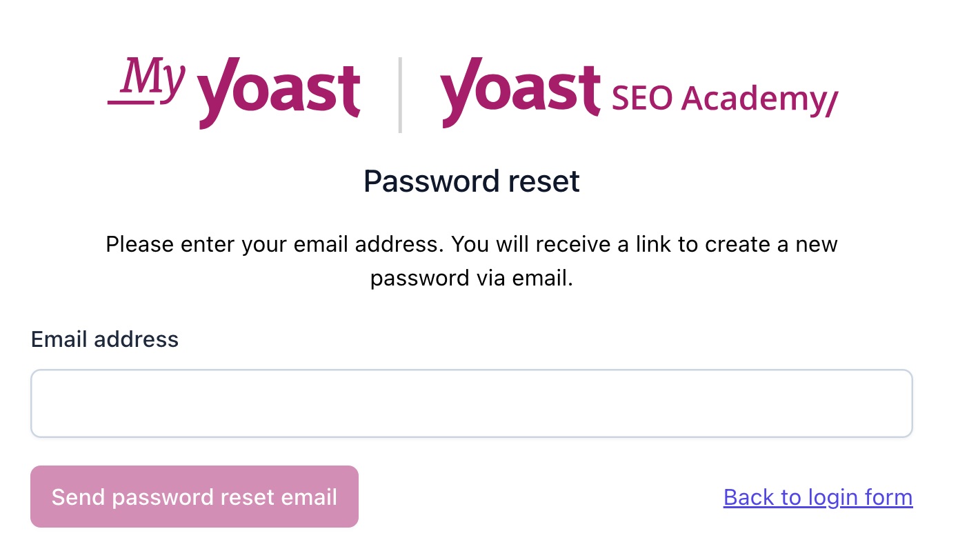Viewport: 978px width, 560px height.
Task: Click "password via email." text line
Action: tap(472, 279)
